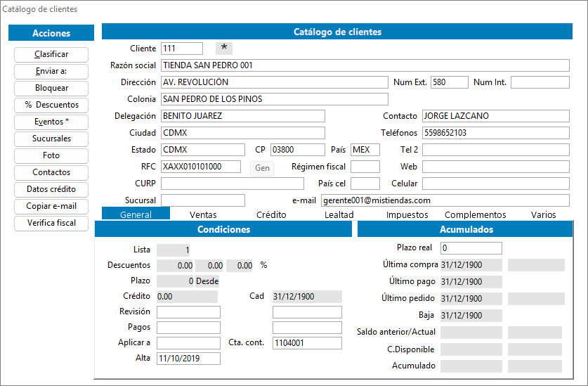The image size is (588, 386).
Task: Click the Lista field showing 1
Action: click(174, 250)
